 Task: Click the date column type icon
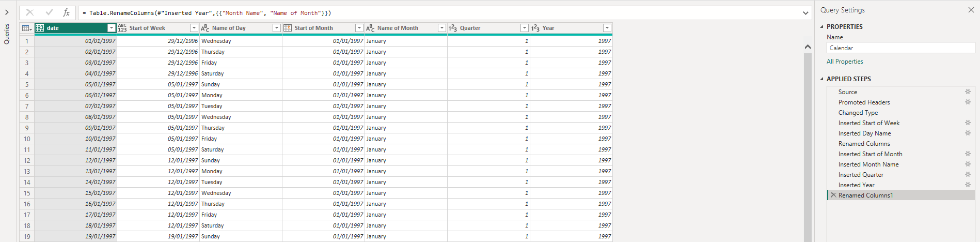click(x=40, y=28)
